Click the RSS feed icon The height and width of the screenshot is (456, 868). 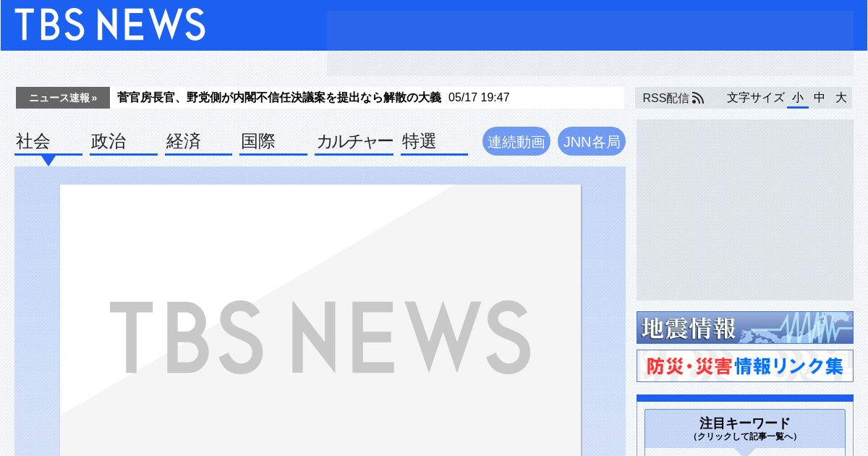coord(698,98)
